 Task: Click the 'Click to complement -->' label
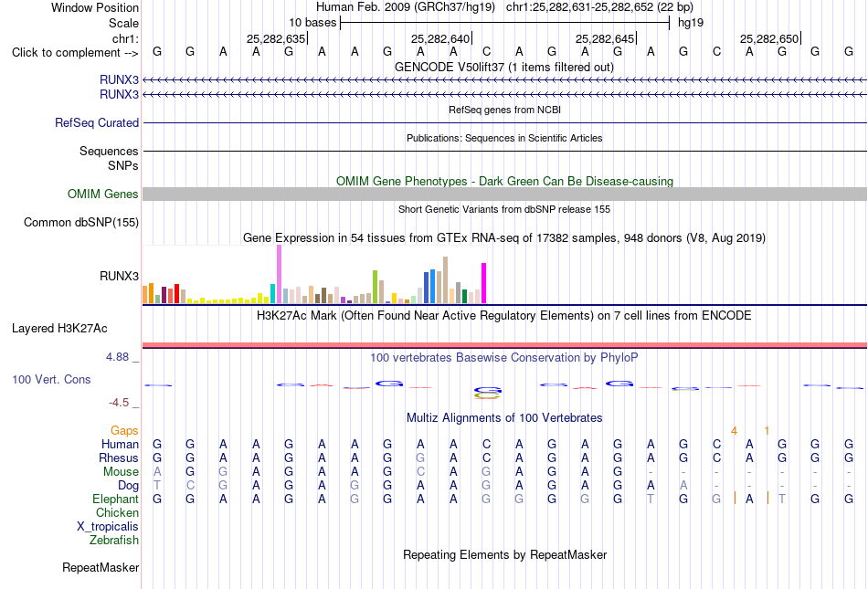coord(75,53)
